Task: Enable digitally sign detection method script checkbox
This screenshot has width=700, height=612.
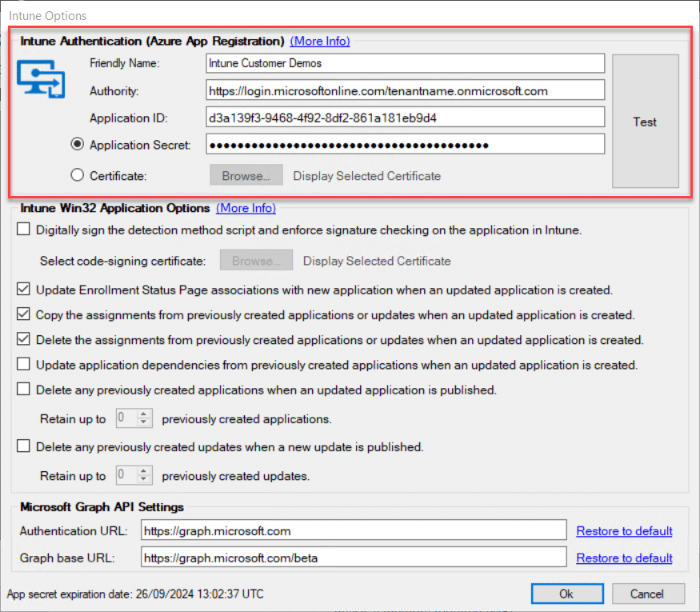Action: click(23, 230)
